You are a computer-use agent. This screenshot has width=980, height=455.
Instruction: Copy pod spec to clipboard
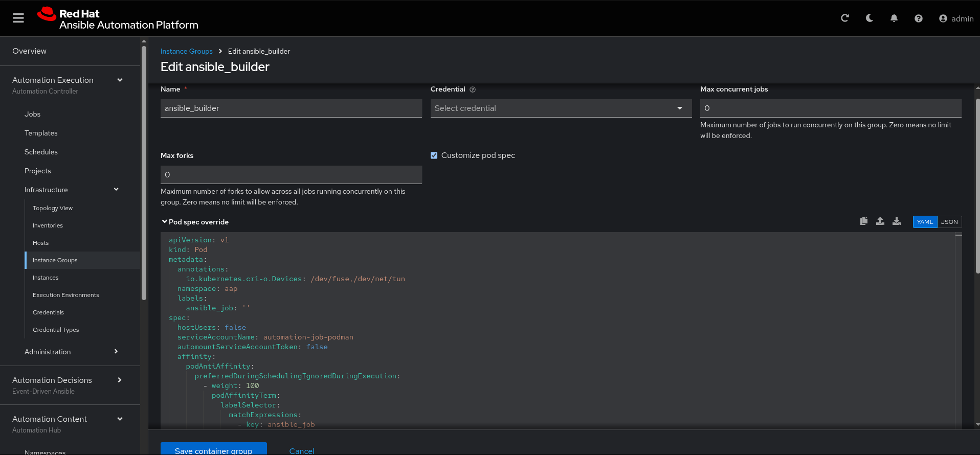point(864,221)
